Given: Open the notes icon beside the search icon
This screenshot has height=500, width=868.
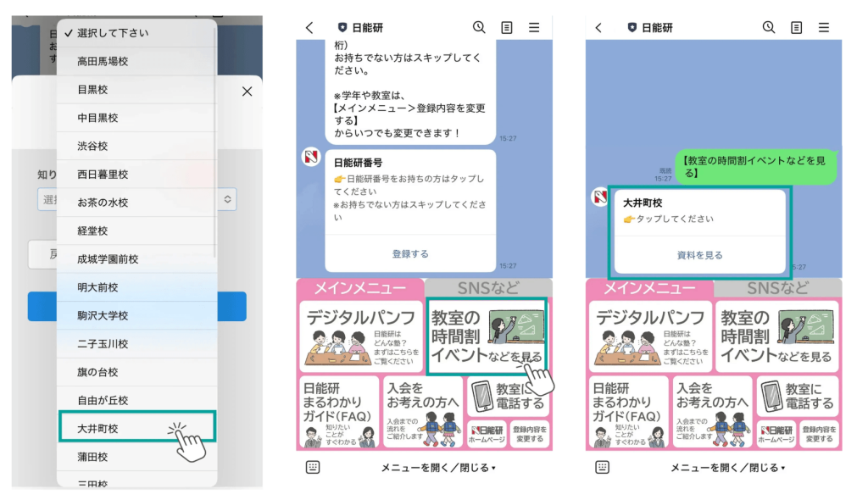Looking at the screenshot, I should pyautogui.click(x=506, y=27).
